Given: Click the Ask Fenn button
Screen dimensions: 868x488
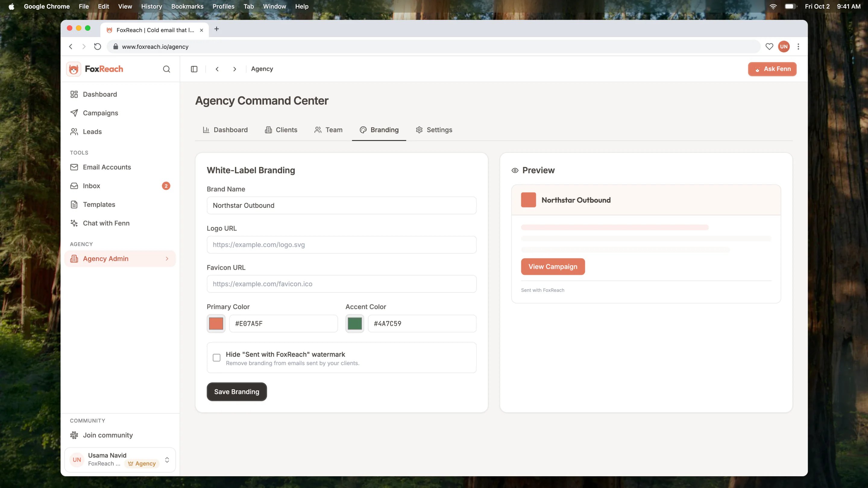Looking at the screenshot, I should click(x=772, y=69).
